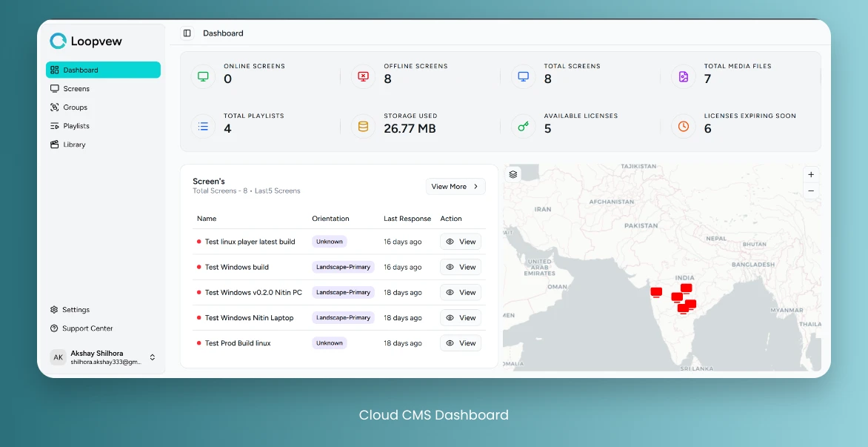The width and height of the screenshot is (868, 447).
Task: Zoom in on the map
Action: click(x=811, y=174)
